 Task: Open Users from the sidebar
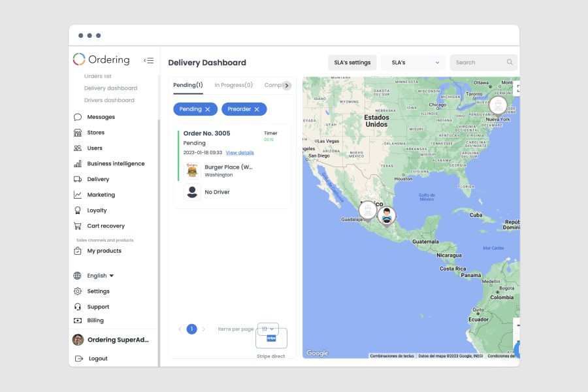95,148
